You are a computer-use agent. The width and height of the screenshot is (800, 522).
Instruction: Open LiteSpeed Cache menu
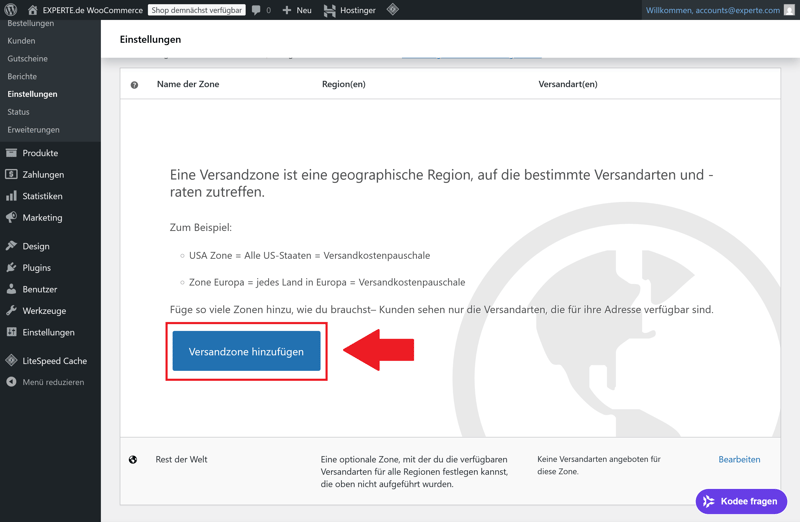[54, 361]
